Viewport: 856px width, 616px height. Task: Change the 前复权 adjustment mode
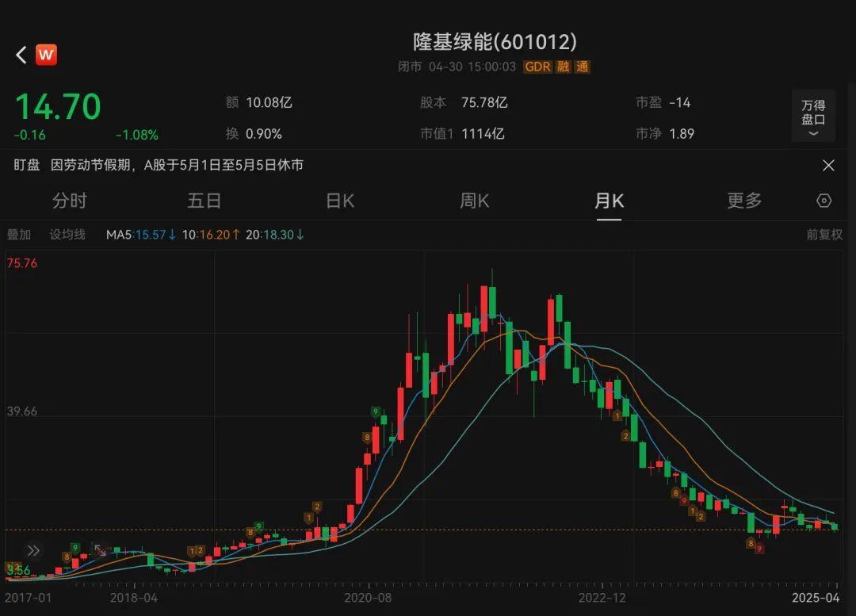824,235
